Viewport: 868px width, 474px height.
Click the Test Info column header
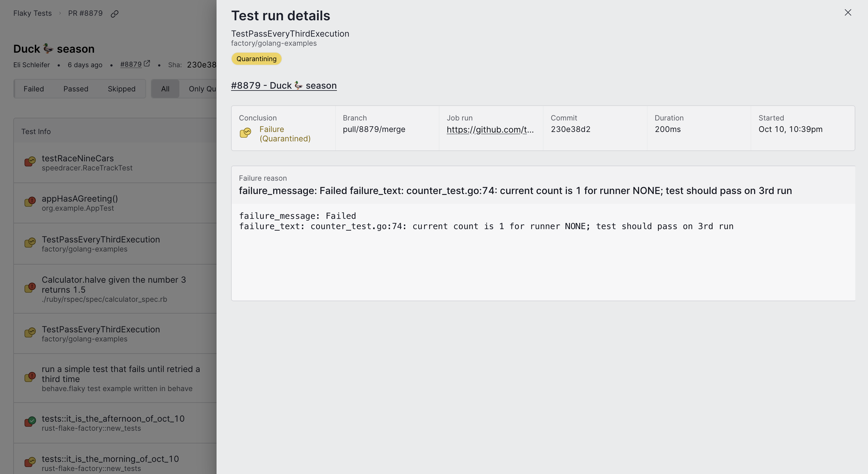36,131
